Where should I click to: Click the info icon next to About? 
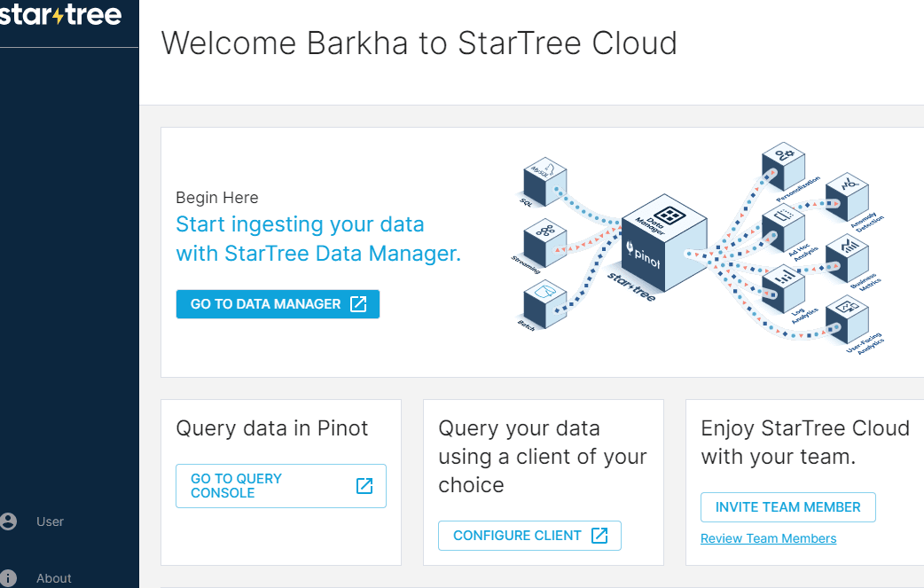coord(9,579)
